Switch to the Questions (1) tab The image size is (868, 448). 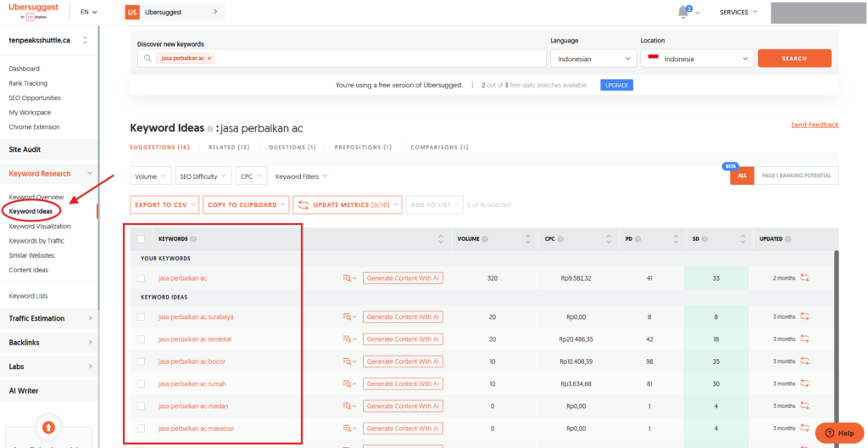pyautogui.click(x=292, y=148)
